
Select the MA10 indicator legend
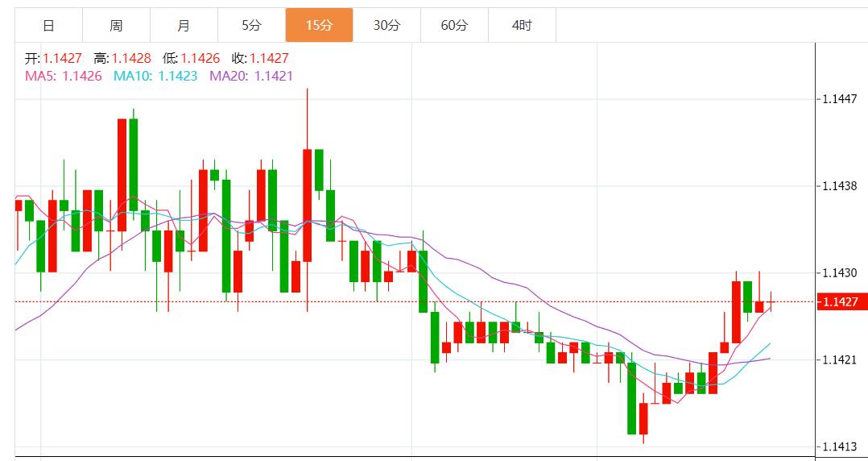155,76
